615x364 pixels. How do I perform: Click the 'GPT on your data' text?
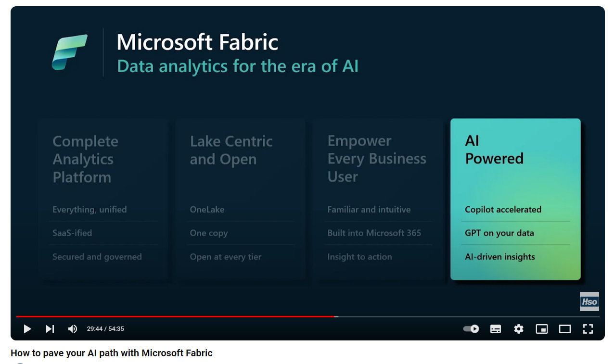[499, 233]
